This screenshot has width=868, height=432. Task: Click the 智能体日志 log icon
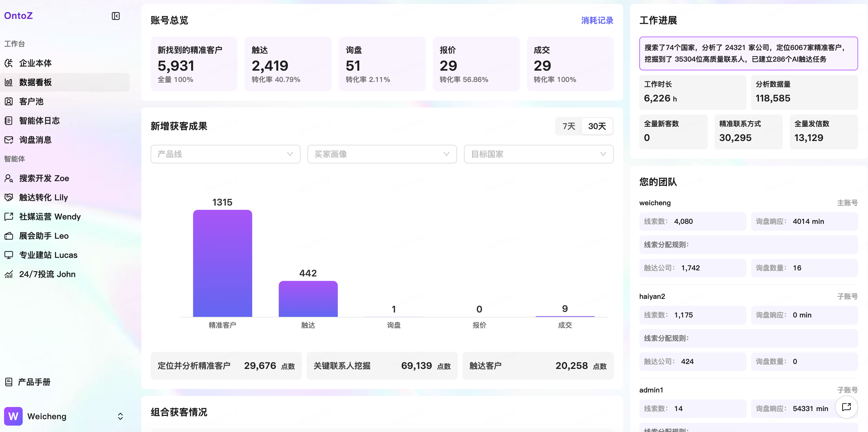(x=9, y=121)
